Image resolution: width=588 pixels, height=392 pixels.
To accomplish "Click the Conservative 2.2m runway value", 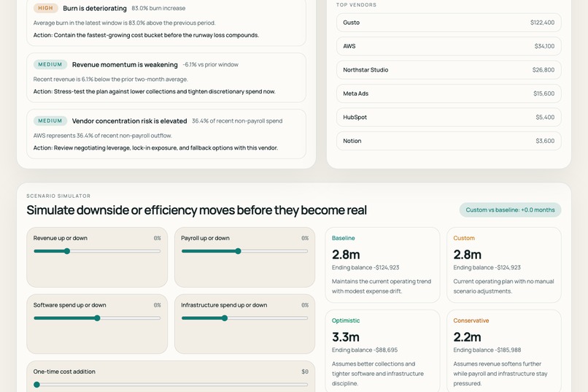I will (x=467, y=337).
